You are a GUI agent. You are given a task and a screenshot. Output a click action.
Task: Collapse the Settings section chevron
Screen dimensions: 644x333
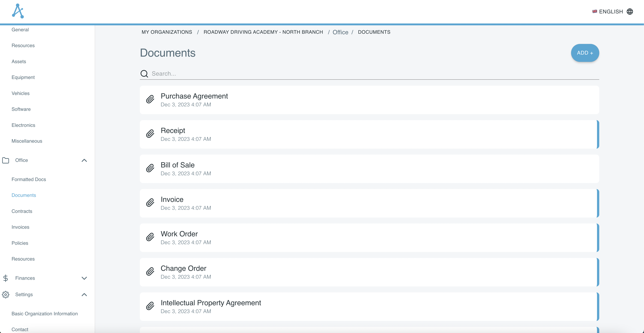pyautogui.click(x=84, y=294)
